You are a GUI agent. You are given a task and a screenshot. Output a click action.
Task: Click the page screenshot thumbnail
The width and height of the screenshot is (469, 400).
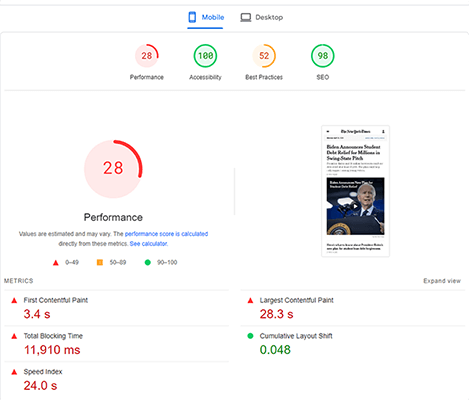pyautogui.click(x=355, y=191)
